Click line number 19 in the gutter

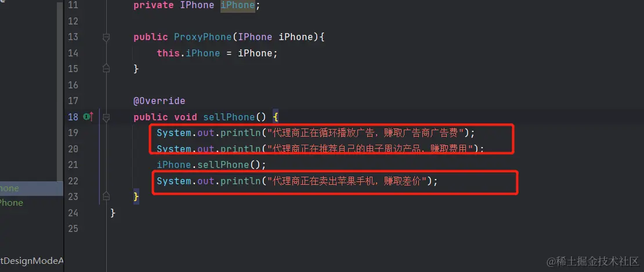73,133
